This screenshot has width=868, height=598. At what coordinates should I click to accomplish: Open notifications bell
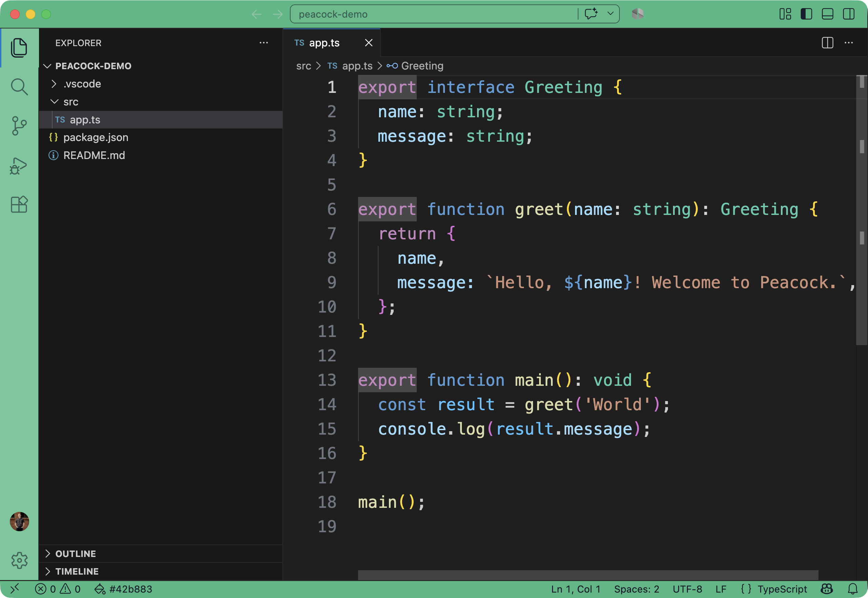tap(853, 589)
